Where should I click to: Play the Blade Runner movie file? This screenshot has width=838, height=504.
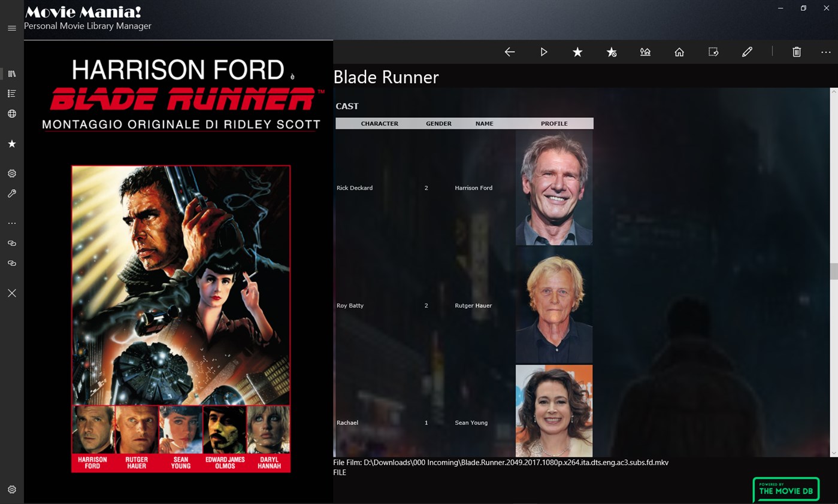[x=544, y=52]
